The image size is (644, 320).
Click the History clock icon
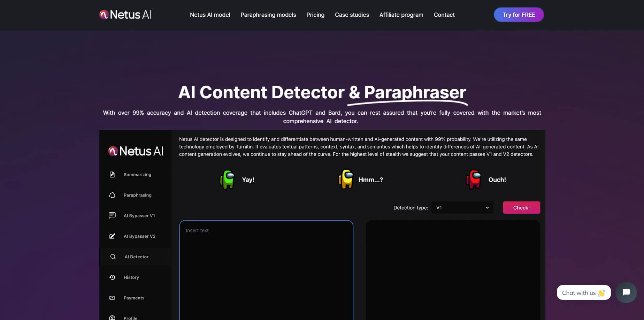(x=112, y=277)
